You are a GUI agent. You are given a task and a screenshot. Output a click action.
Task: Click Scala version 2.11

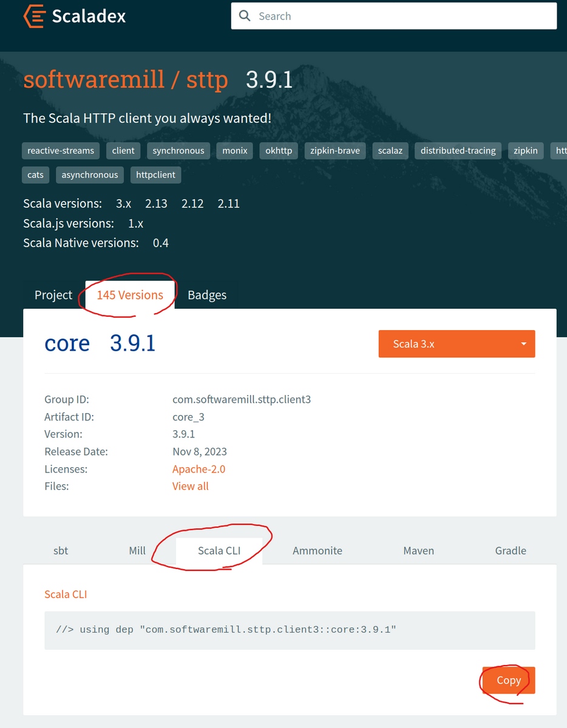(x=229, y=204)
